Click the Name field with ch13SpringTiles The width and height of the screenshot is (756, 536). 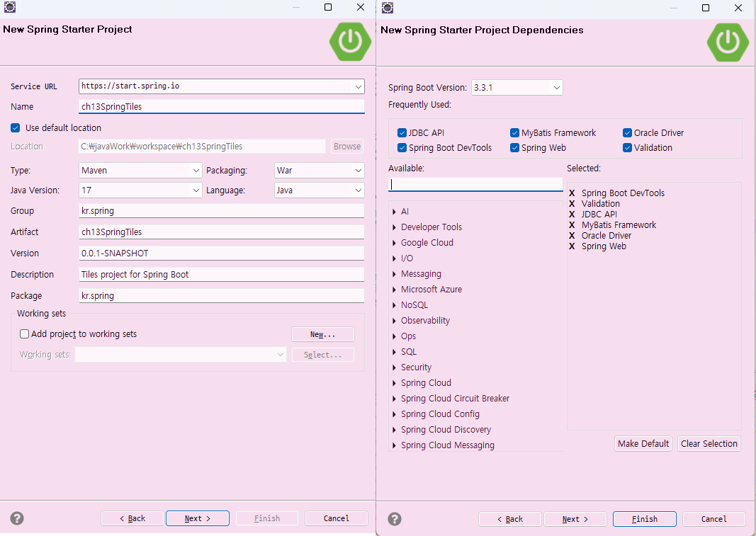(x=221, y=106)
